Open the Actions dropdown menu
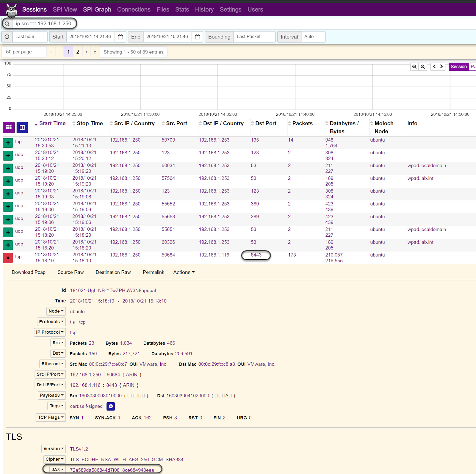The height and width of the screenshot is (474, 476). pos(184,272)
